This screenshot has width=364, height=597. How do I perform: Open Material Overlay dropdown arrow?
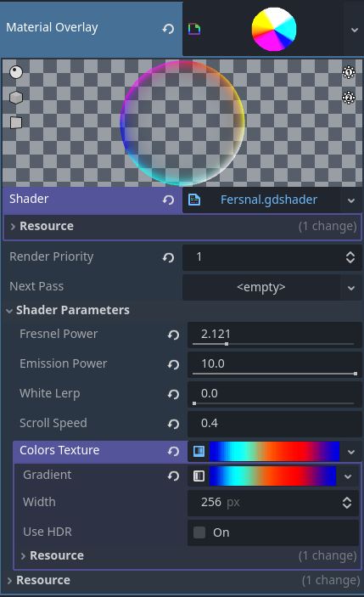[355, 30]
